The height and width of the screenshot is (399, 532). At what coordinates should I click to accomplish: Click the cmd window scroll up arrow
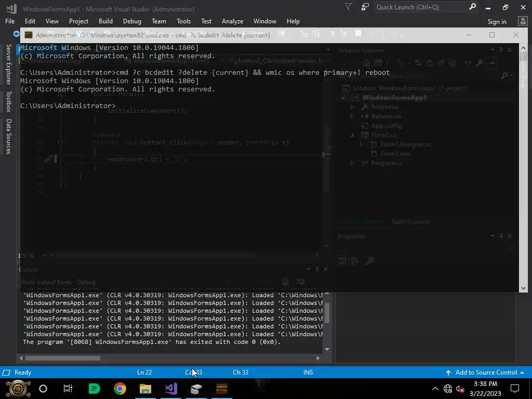coord(523,48)
